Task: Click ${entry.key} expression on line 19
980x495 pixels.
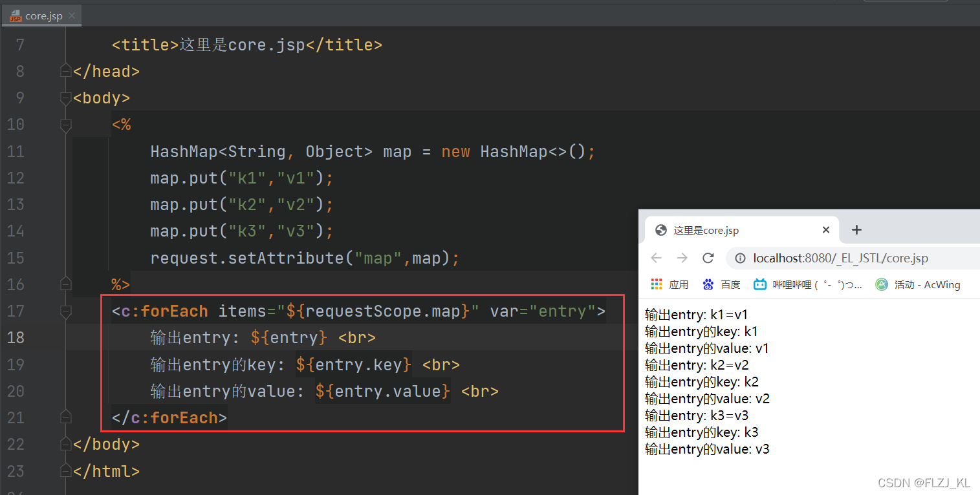Action: click(x=354, y=365)
